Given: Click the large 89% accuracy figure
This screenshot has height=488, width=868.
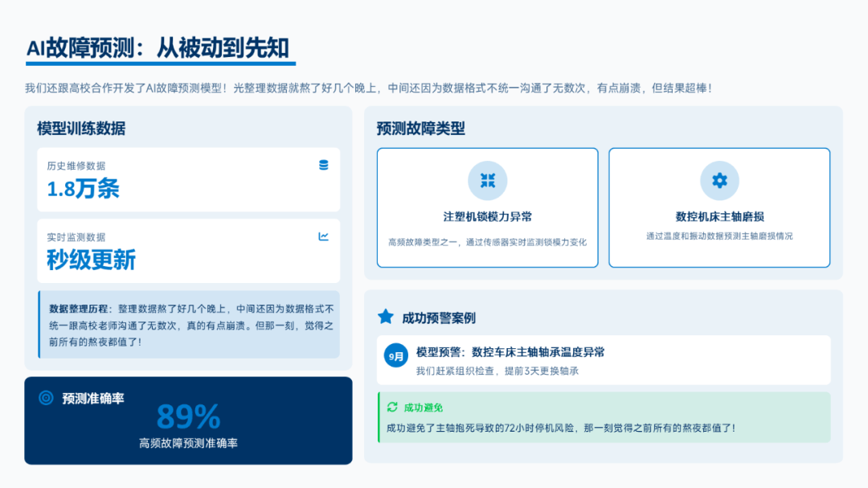Looking at the screenshot, I should 188,416.
